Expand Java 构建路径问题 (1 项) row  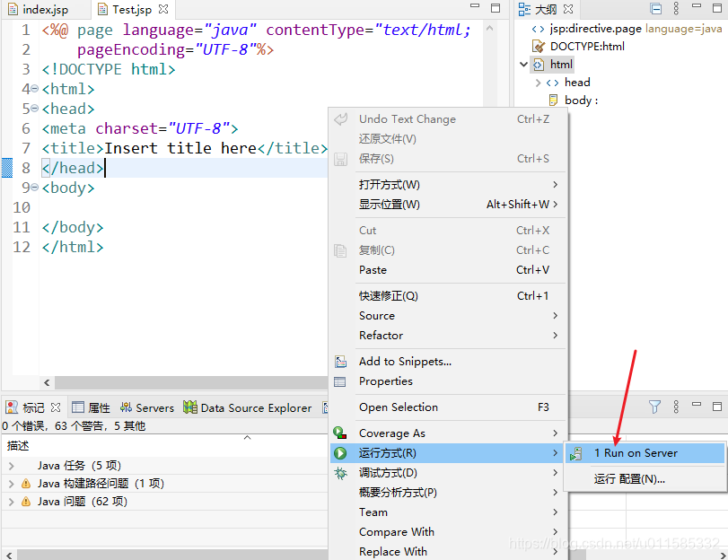[x=12, y=484]
